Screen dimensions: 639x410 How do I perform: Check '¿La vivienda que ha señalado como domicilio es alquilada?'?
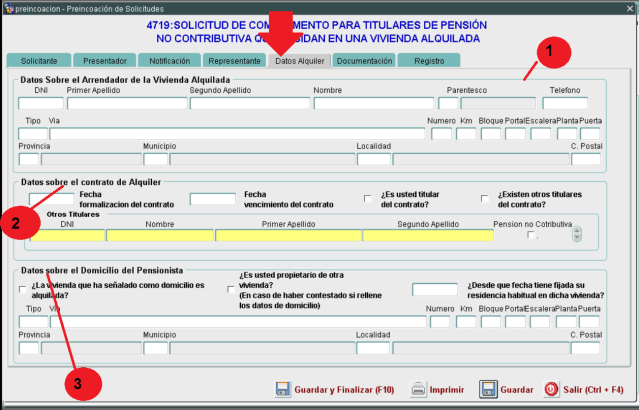click(23, 289)
